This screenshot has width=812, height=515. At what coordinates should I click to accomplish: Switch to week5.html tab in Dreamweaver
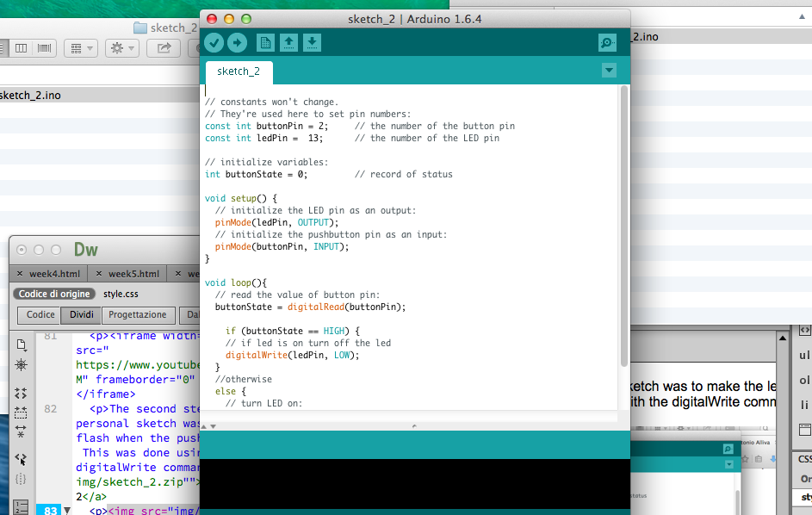click(x=133, y=274)
